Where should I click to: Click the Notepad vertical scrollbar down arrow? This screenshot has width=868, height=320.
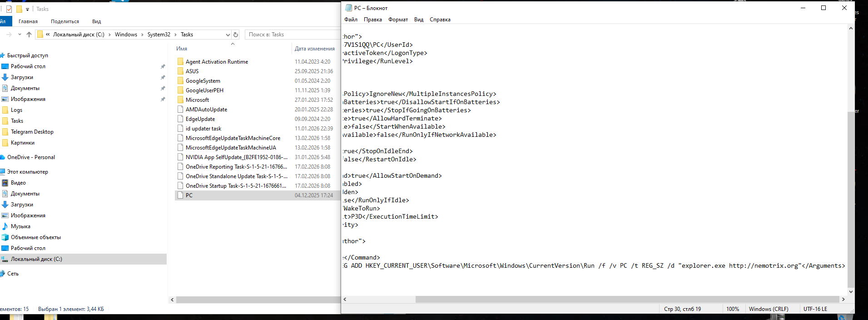tap(851, 292)
